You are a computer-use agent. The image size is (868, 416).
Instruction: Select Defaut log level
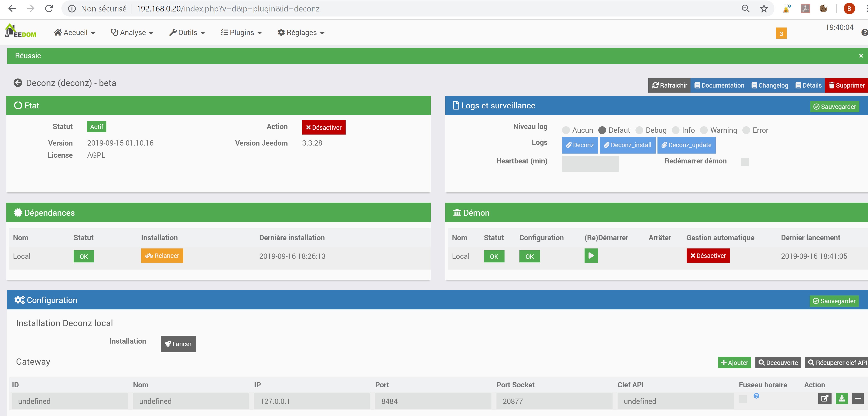602,130
